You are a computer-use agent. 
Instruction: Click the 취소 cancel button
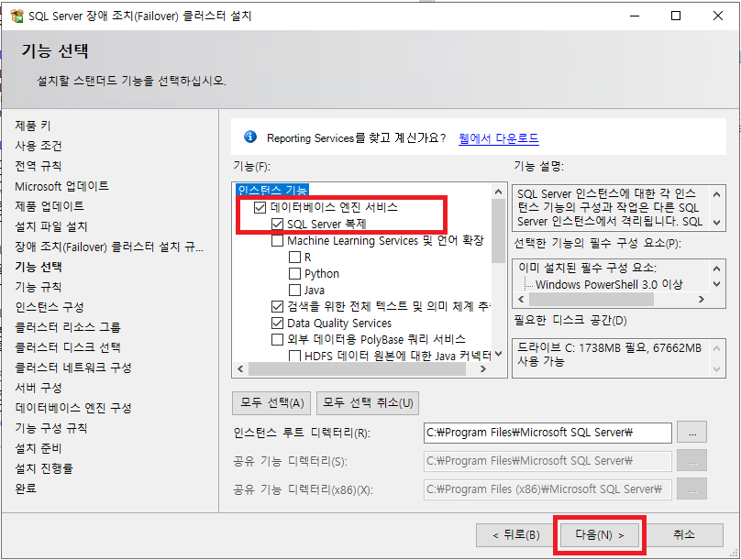pos(684,535)
